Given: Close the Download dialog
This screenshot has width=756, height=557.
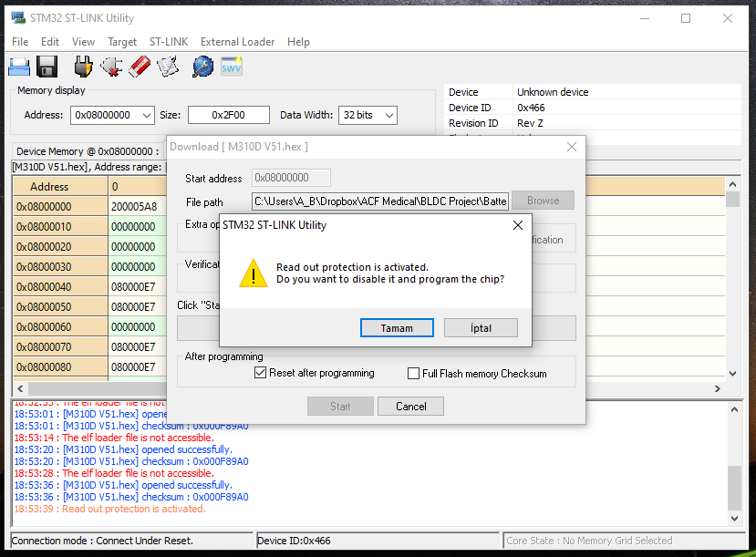Looking at the screenshot, I should (x=572, y=147).
